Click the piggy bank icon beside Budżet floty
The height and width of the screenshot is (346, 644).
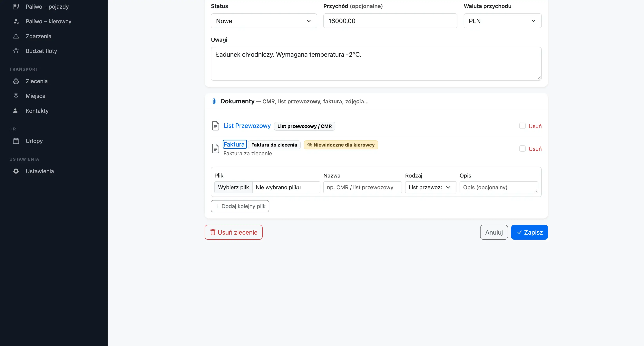click(16, 51)
